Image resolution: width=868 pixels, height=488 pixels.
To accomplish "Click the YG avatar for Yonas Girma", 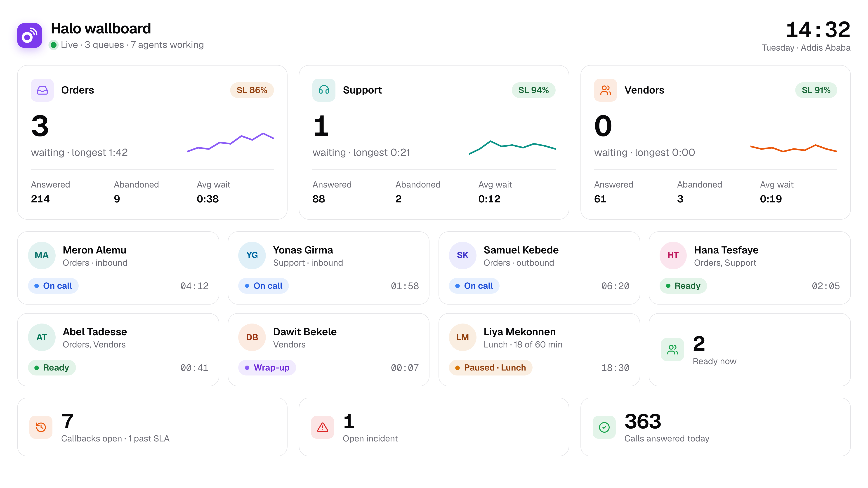I will (x=252, y=255).
